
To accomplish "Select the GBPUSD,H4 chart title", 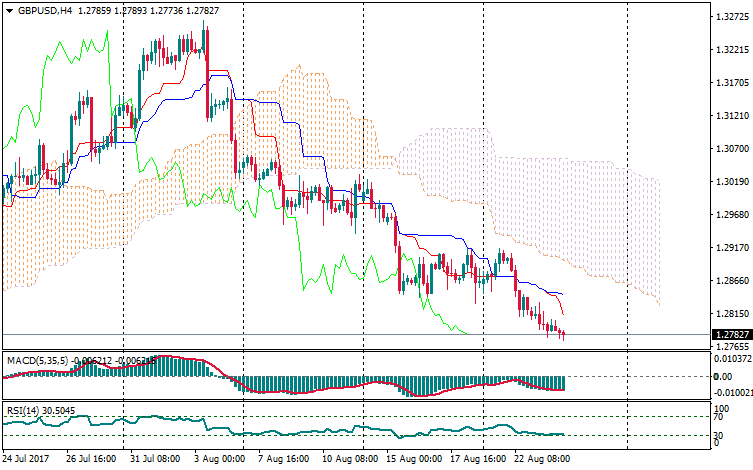I will coord(44,11).
